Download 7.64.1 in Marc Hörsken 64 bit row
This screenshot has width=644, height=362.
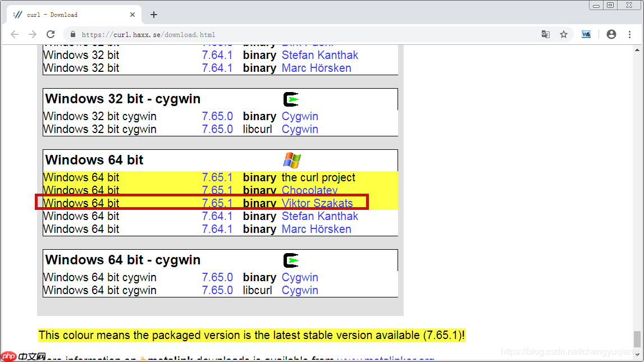click(217, 229)
